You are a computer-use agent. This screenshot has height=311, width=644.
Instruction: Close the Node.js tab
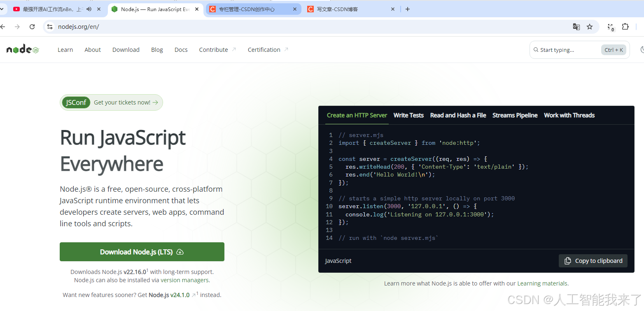[x=197, y=9]
